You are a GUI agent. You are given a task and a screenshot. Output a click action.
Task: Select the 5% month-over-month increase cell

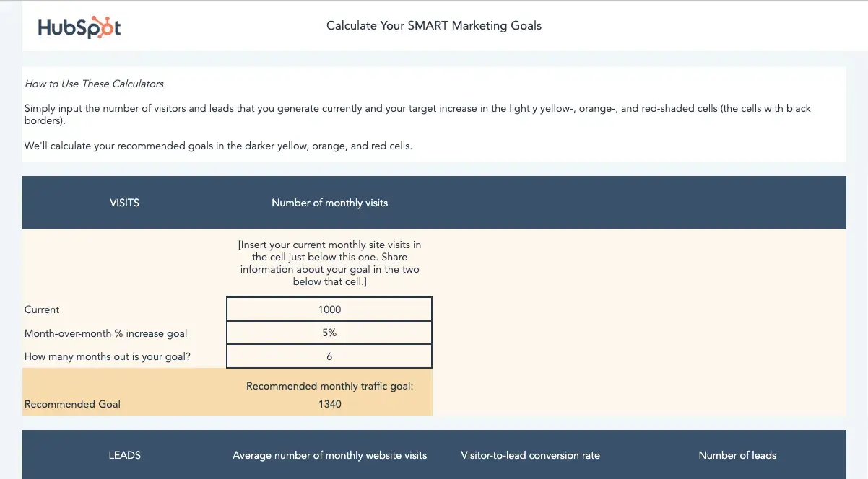pos(329,333)
